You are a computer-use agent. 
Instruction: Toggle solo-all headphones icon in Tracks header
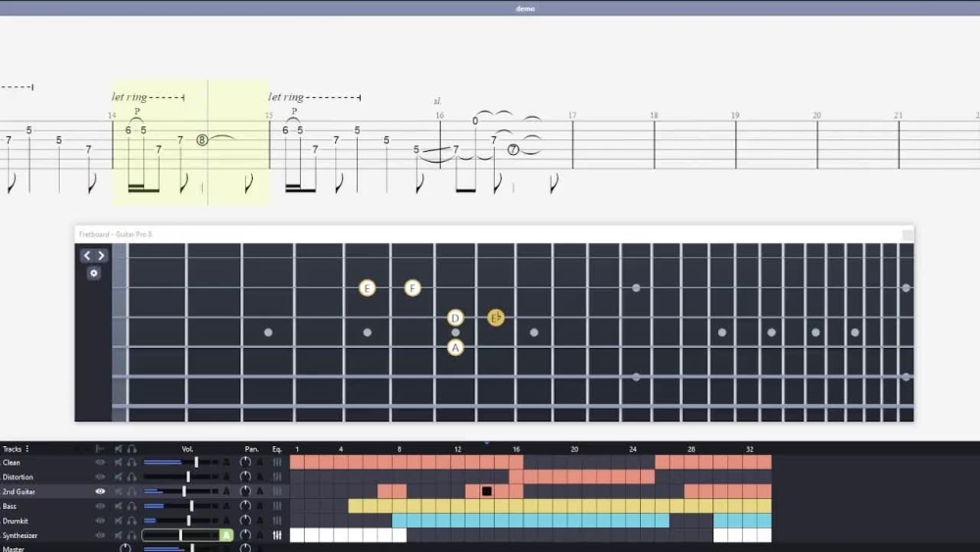click(132, 449)
